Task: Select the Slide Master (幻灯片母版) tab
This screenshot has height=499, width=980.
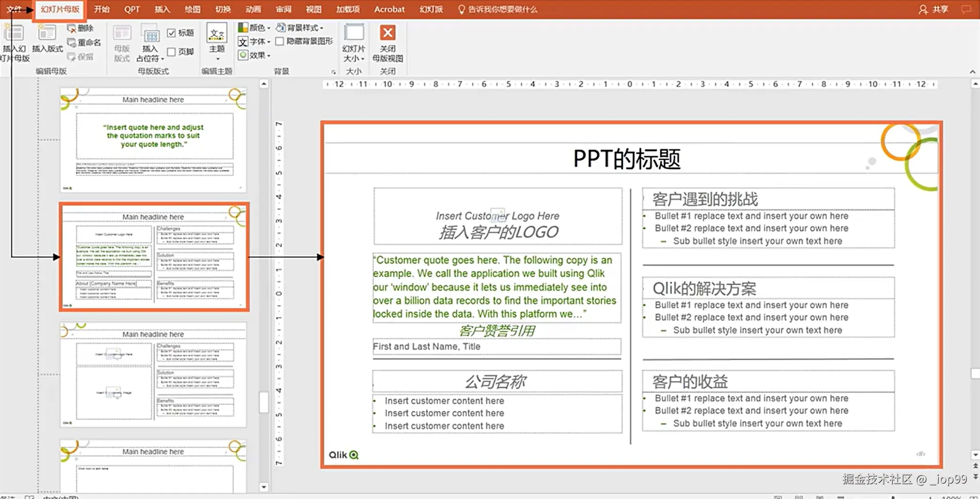Action: click(60, 9)
